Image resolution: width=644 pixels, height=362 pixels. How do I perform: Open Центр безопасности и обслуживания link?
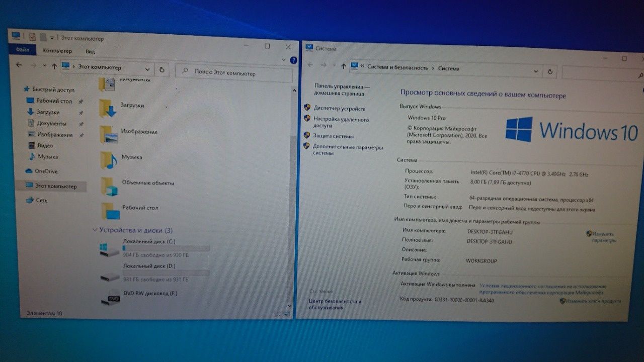pos(335,304)
